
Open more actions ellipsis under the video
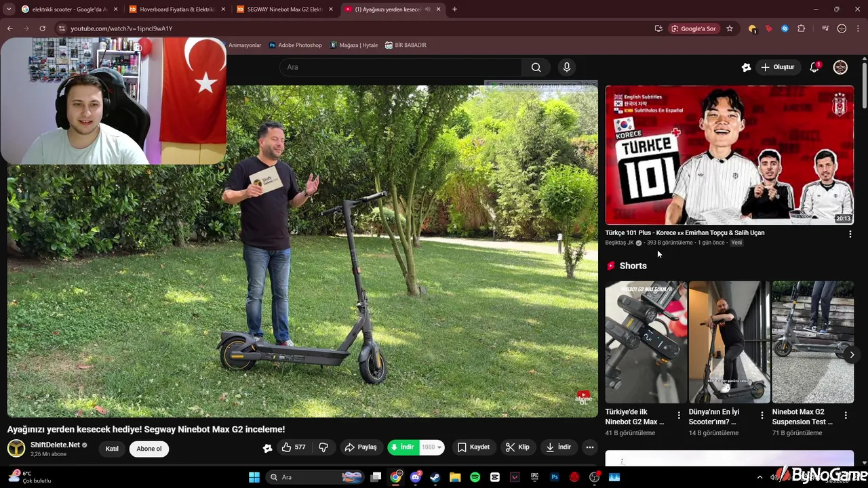click(x=590, y=447)
